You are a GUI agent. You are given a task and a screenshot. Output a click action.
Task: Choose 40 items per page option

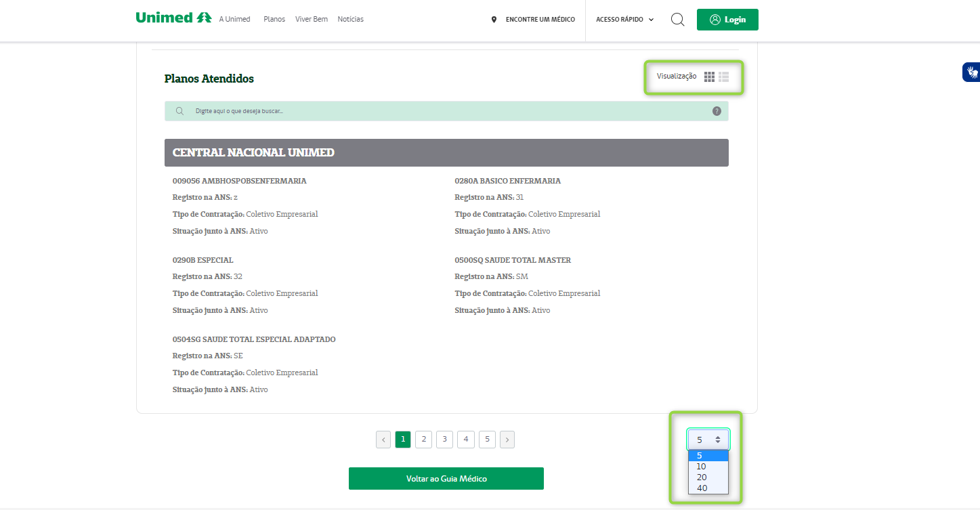[x=708, y=488]
